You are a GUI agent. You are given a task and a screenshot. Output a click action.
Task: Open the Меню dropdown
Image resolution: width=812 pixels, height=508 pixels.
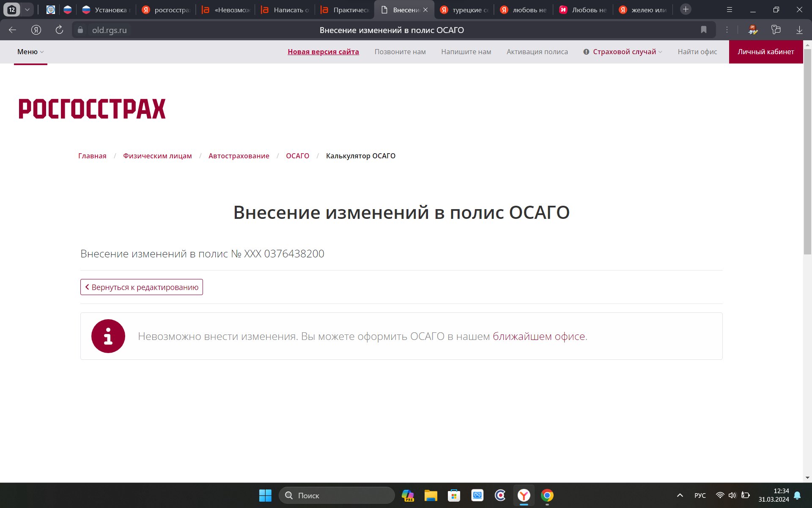tap(30, 52)
